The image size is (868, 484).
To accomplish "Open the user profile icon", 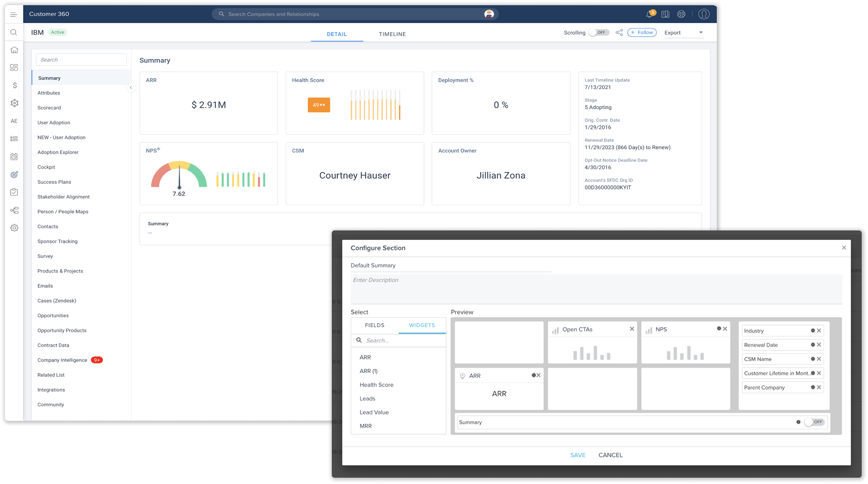I will pyautogui.click(x=704, y=14).
